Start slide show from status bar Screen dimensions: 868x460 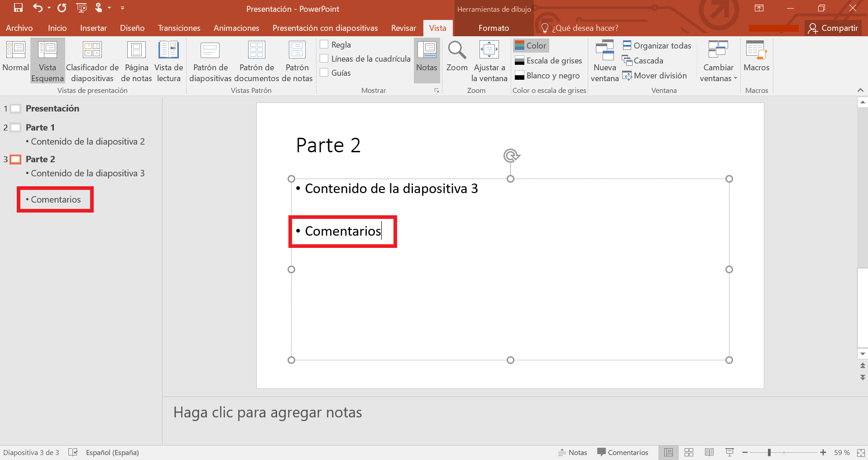729,452
